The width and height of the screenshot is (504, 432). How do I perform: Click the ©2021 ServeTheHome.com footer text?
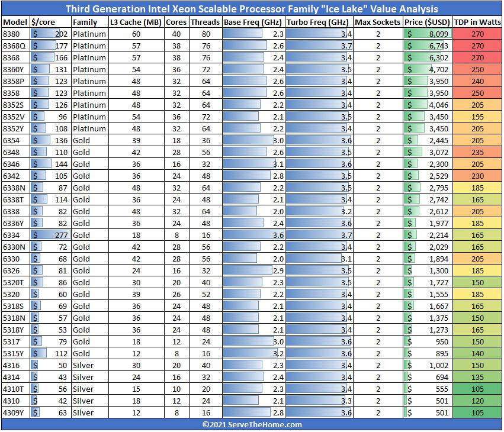tap(252, 425)
